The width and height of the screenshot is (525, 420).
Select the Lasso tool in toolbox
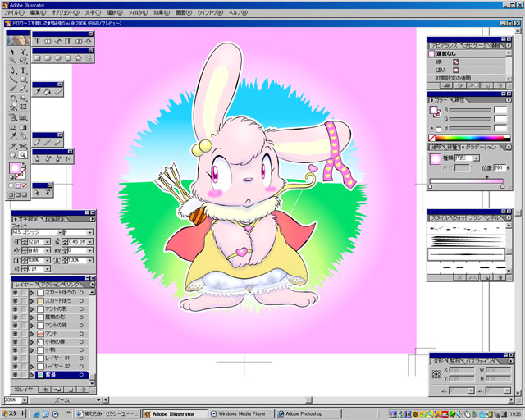23,61
